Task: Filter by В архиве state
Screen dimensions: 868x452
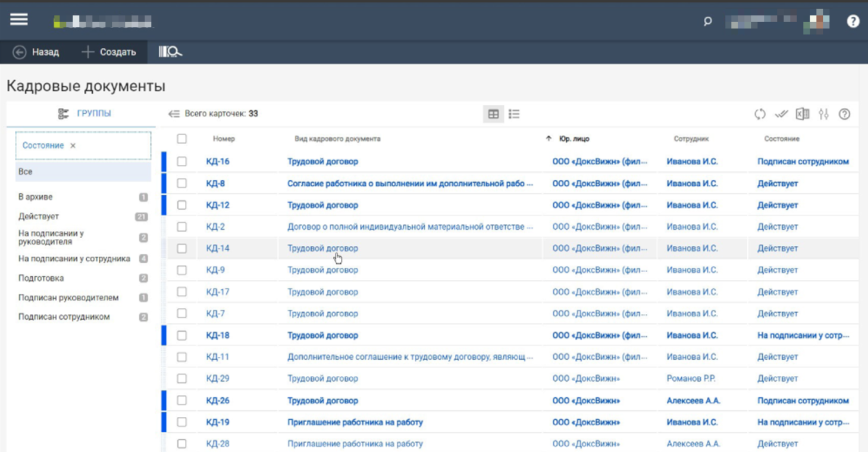Action: (x=83, y=197)
